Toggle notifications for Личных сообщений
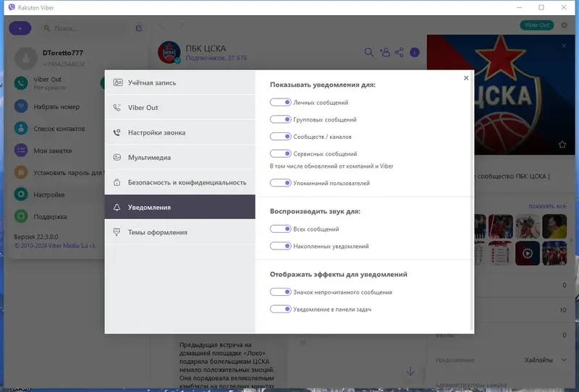 tap(280, 102)
